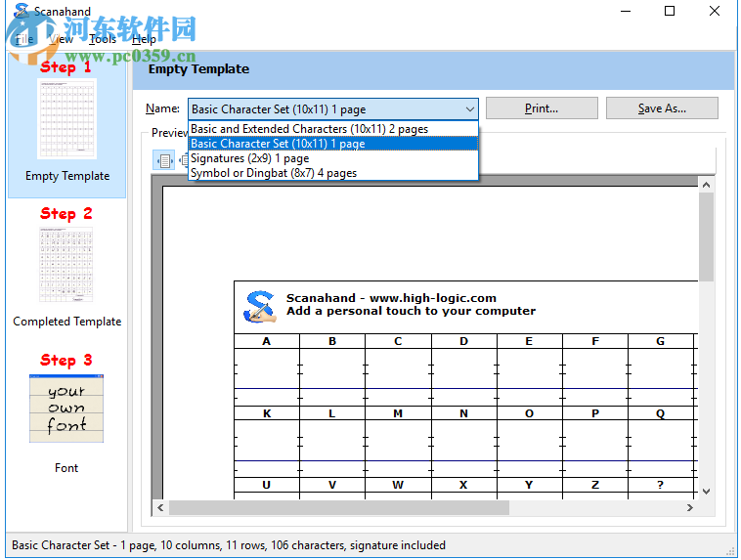Select Step 2 Completed Template thumbnail
The image size is (741, 560).
coord(66,265)
